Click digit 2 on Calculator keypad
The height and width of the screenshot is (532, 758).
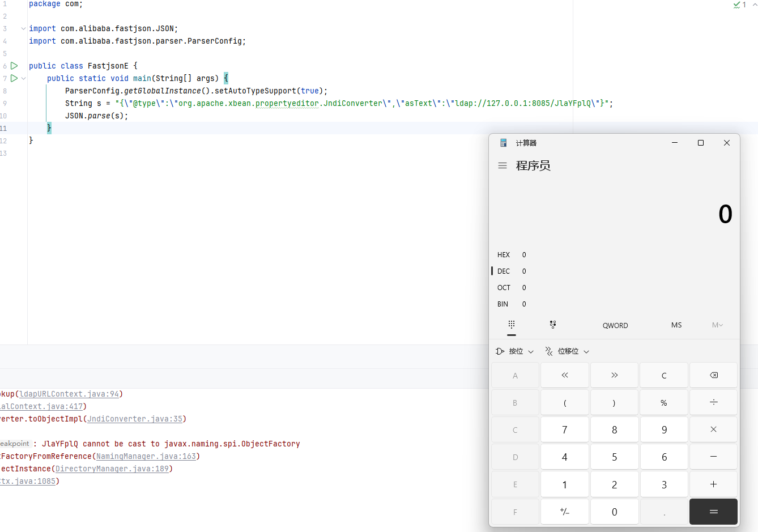[x=614, y=484]
